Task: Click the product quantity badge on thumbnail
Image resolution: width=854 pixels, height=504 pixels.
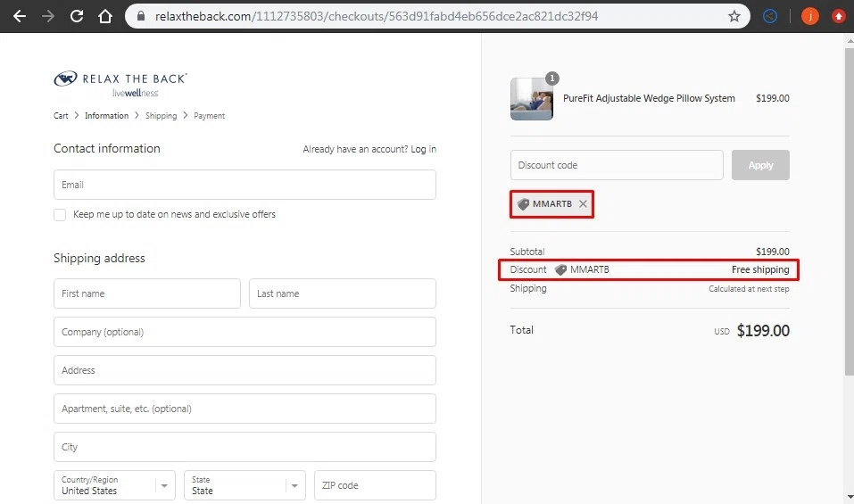Action: tap(551, 78)
